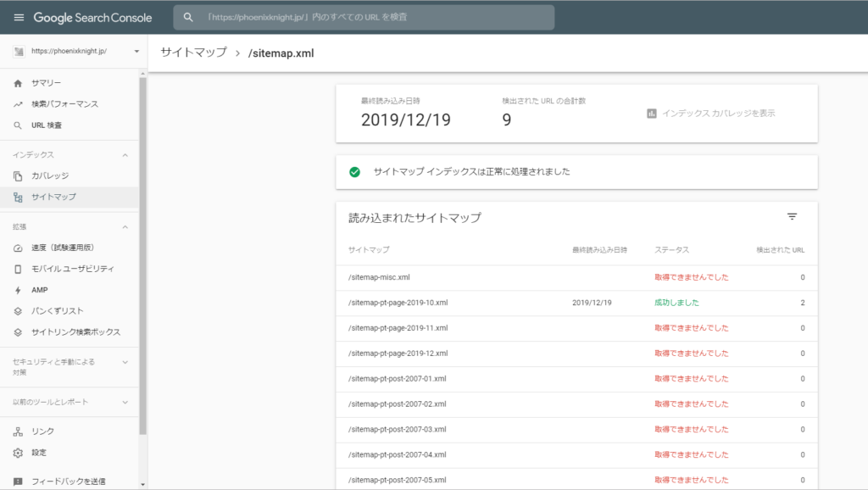Open the モバイル ユーザビリティ phone icon
Viewport: 868px width, 490px height.
[18, 269]
